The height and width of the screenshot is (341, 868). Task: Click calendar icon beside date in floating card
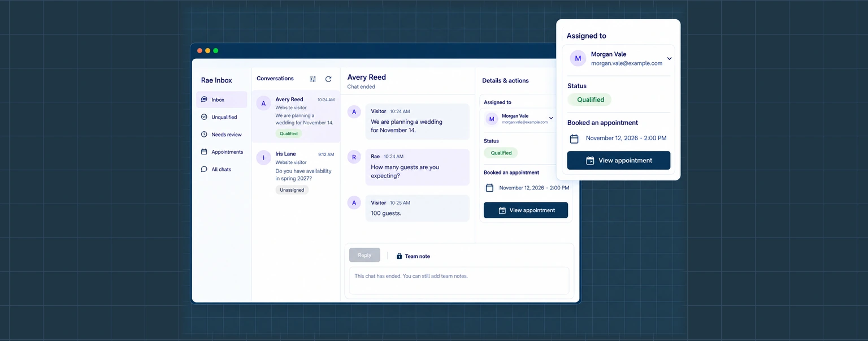point(574,139)
